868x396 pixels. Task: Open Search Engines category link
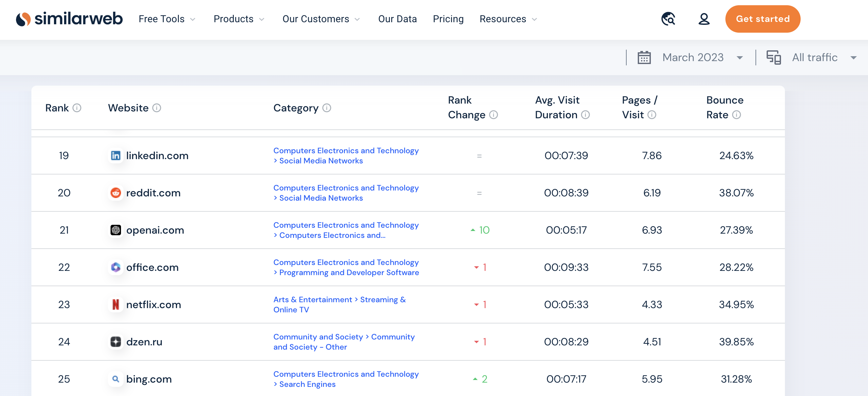click(x=307, y=384)
